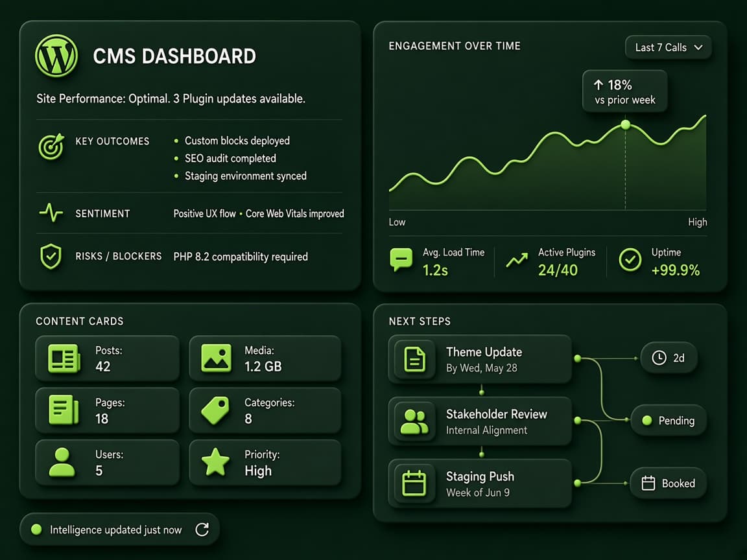Click 'Internal Alignment' subtitle text

click(x=486, y=430)
